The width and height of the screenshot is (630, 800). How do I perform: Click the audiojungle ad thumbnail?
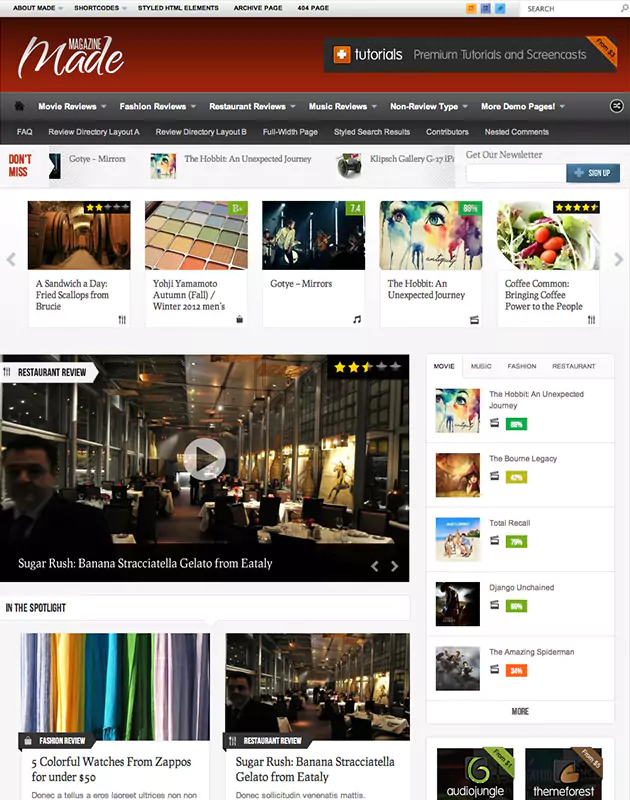pyautogui.click(x=475, y=774)
